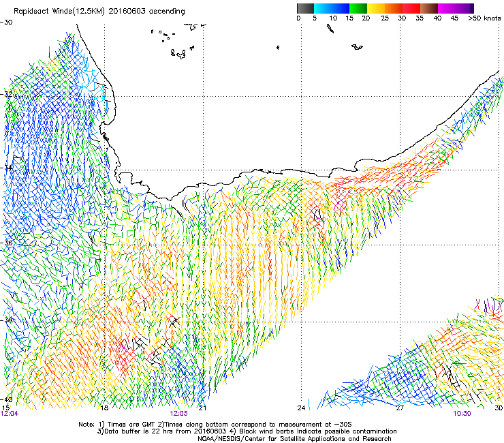Click the "15" longitude label
The image size is (504, 443).
pos(5,408)
